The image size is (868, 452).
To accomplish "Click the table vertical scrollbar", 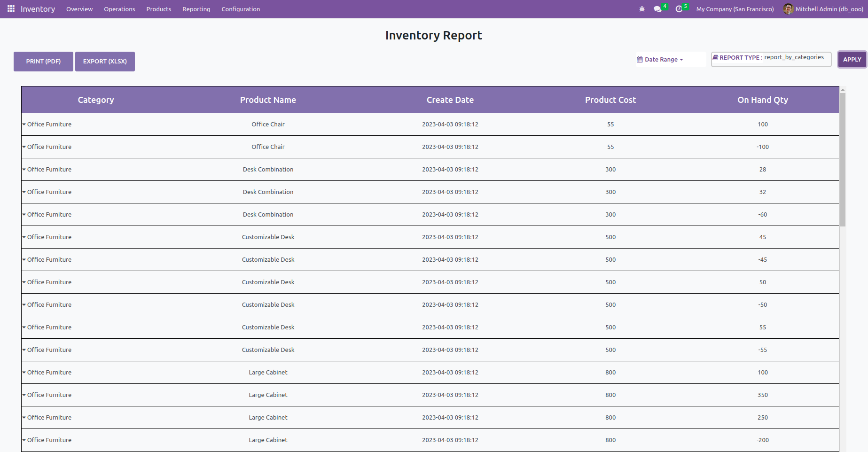I will tap(843, 160).
